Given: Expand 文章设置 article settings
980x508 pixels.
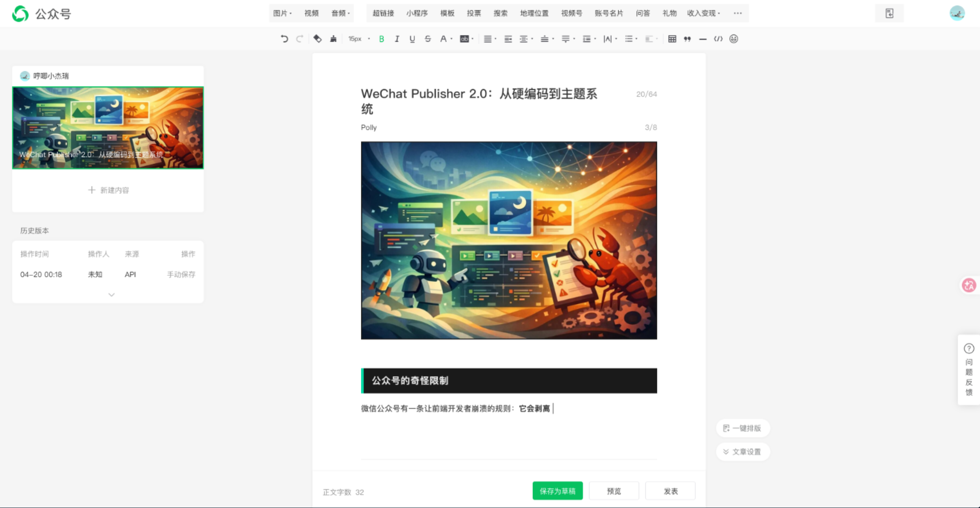Looking at the screenshot, I should (742, 452).
